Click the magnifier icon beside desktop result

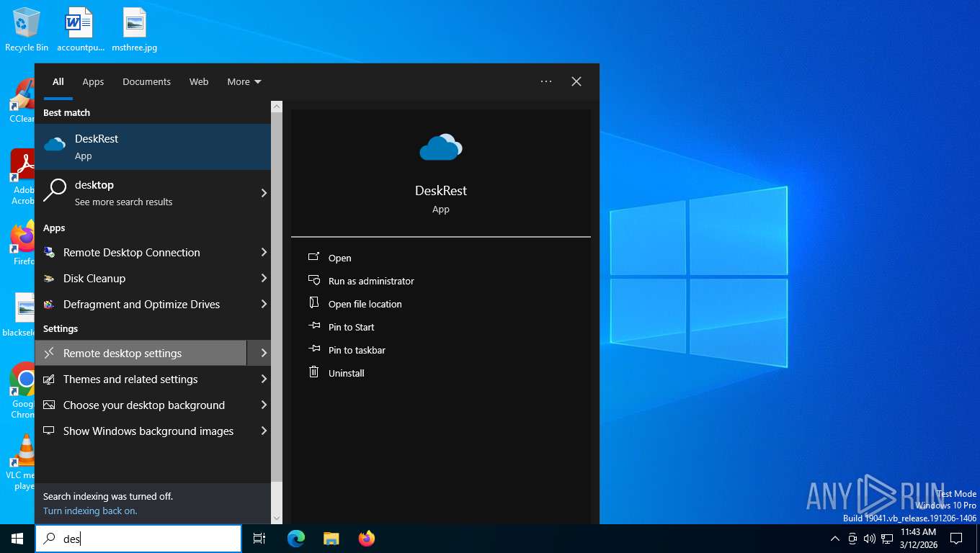(x=55, y=191)
